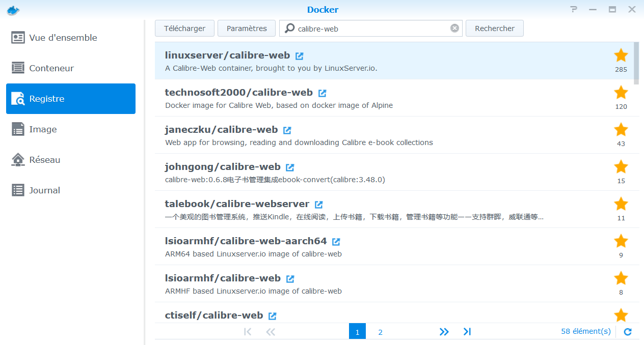Click the star of janeczku/calibre-web
644x345 pixels.
(621, 129)
